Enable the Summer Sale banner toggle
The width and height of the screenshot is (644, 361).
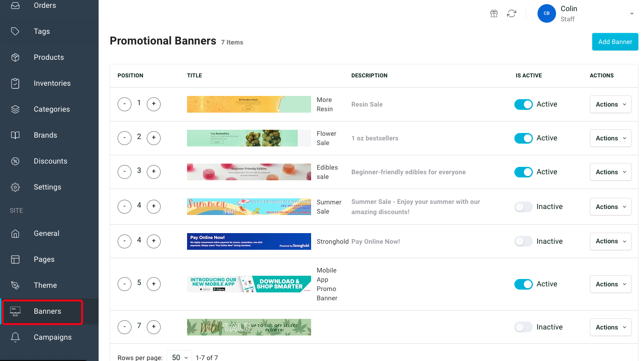523,207
